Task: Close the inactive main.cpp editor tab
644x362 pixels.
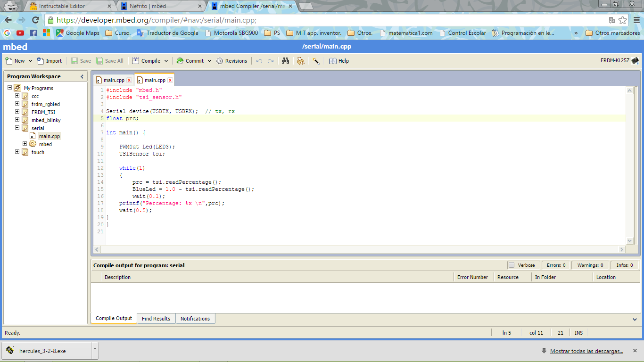Action: click(x=129, y=80)
